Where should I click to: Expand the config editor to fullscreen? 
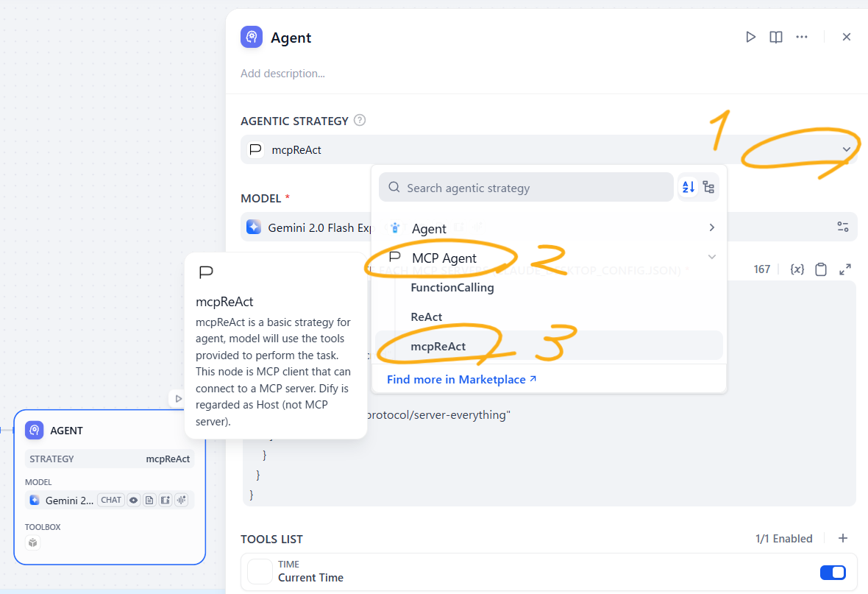tap(844, 269)
